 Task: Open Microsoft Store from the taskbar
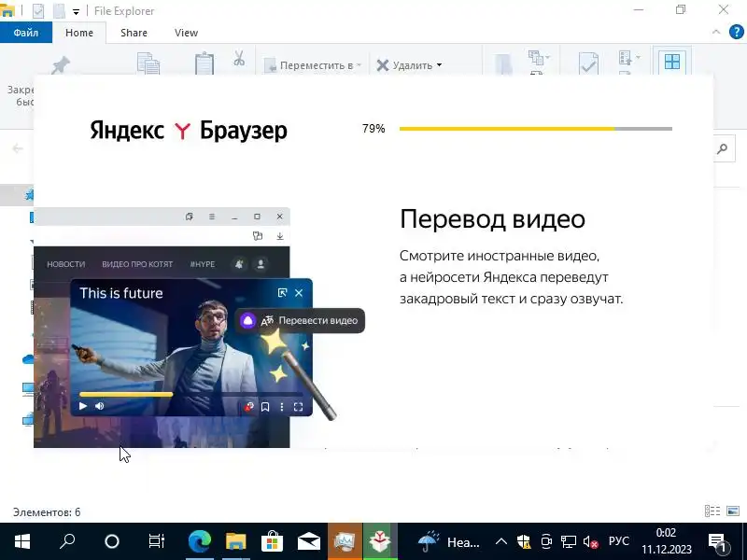pos(272,541)
